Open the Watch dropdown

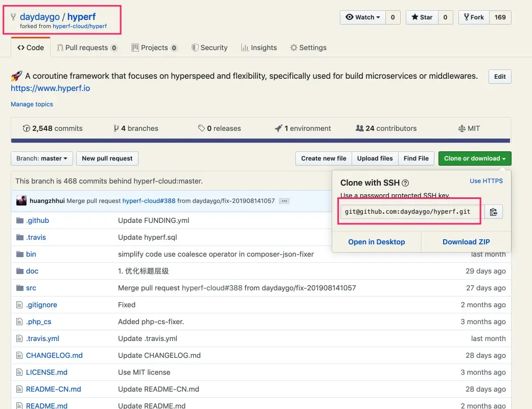tap(363, 17)
